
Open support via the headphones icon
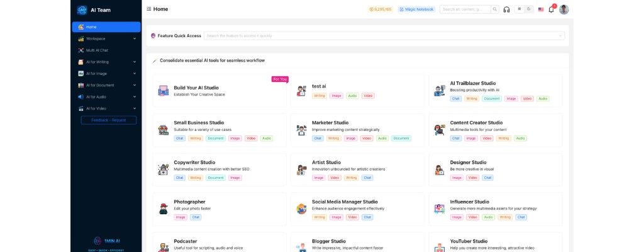[507, 9]
